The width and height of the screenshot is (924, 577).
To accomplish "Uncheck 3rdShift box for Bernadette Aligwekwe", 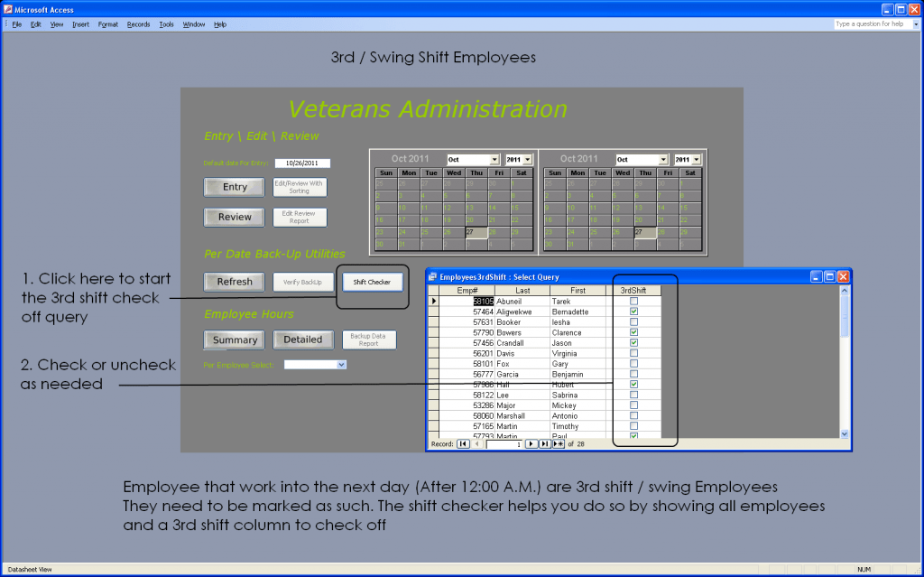I will [633, 312].
